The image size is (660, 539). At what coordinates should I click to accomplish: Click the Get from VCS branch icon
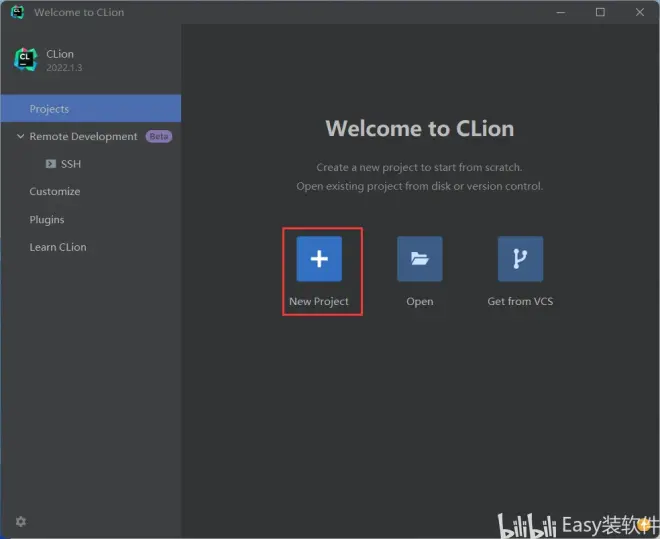click(520, 259)
